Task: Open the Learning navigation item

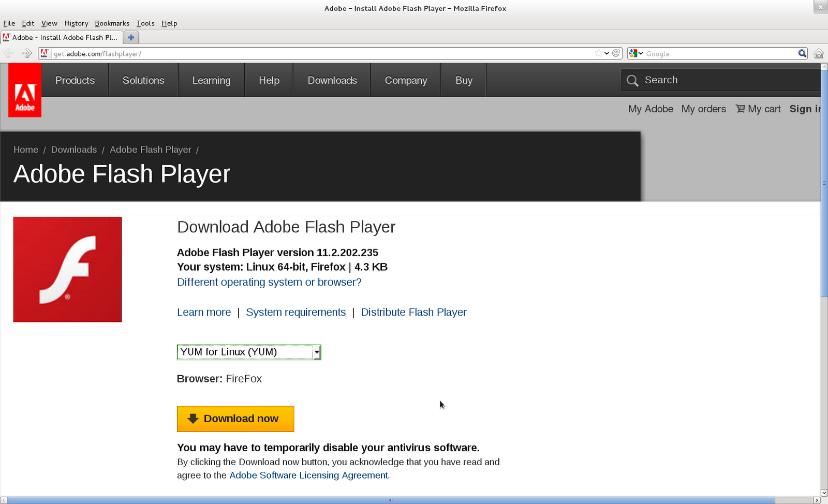Action: point(211,80)
